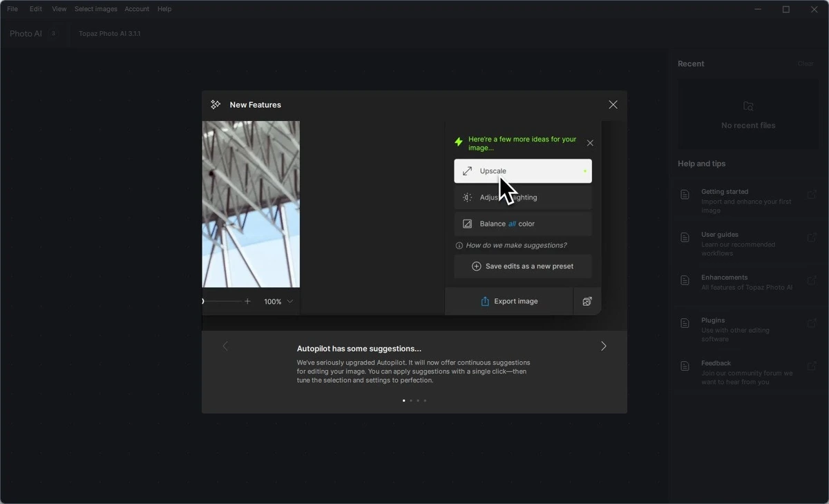829x504 pixels.
Task: Go to next feature slide arrow
Action: pos(603,346)
